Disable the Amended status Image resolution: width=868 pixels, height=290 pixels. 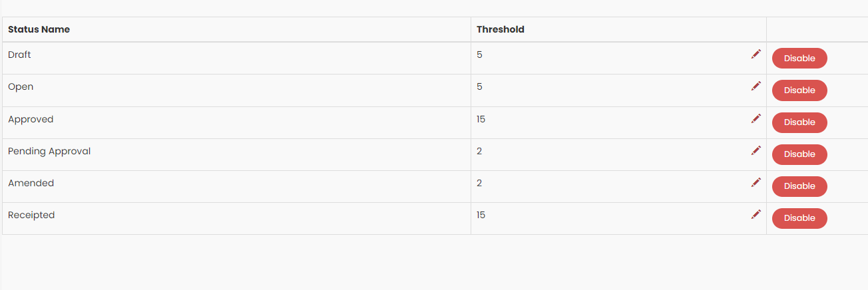click(799, 186)
